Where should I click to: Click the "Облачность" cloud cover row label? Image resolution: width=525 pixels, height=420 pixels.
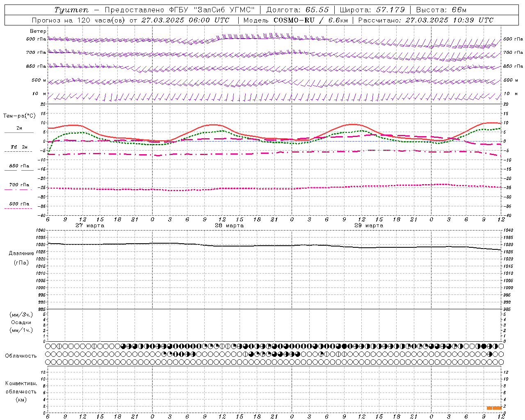click(x=21, y=356)
